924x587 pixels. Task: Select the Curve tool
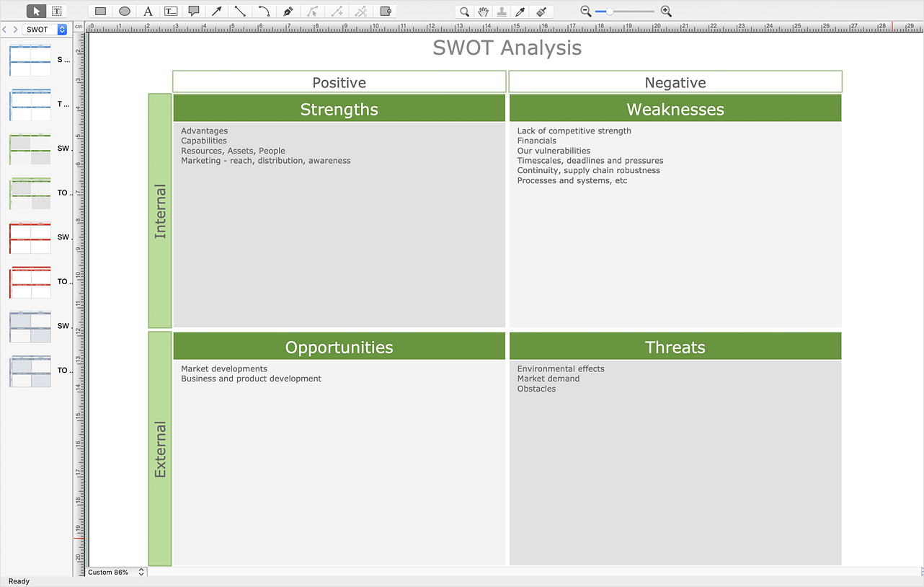tap(264, 11)
